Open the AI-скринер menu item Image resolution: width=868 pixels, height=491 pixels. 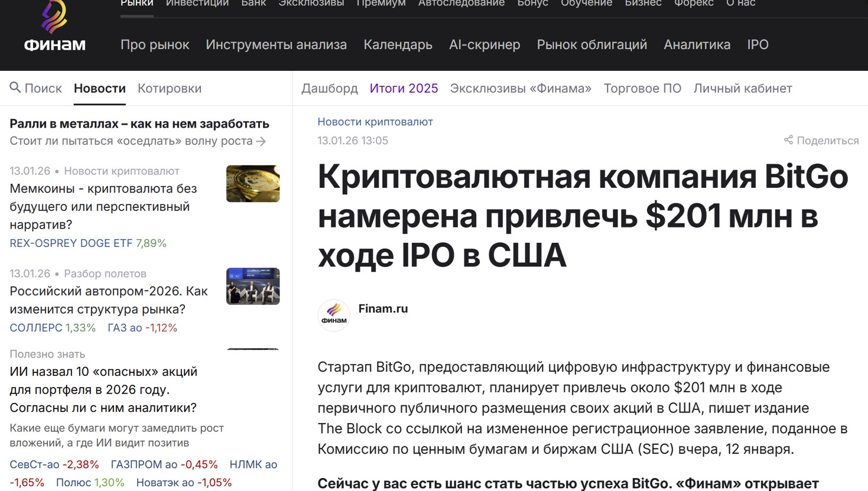(x=485, y=45)
